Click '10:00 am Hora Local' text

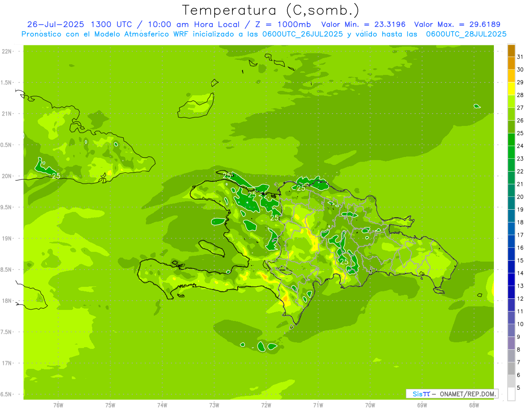click(194, 24)
